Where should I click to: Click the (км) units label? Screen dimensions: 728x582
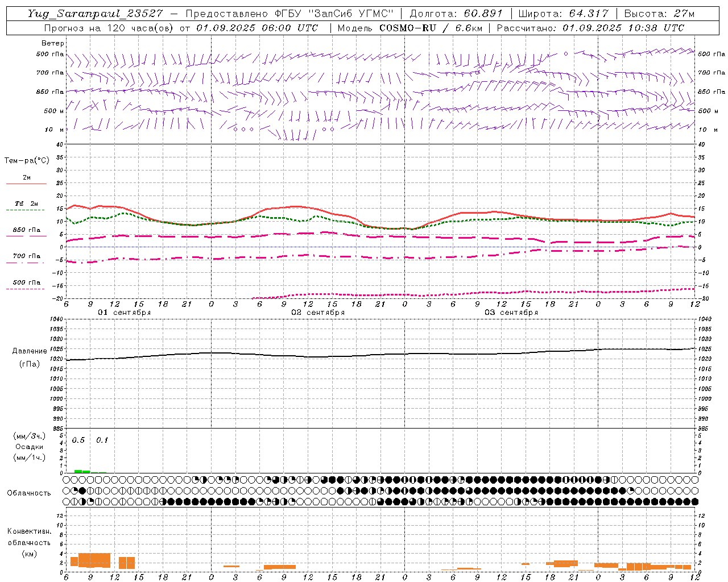point(29,554)
